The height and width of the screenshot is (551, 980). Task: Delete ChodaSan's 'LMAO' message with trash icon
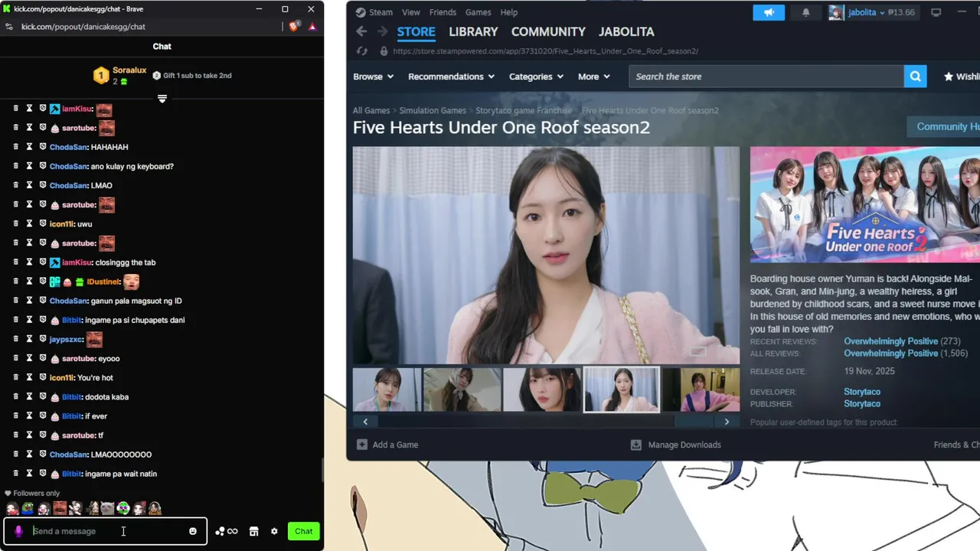point(15,185)
